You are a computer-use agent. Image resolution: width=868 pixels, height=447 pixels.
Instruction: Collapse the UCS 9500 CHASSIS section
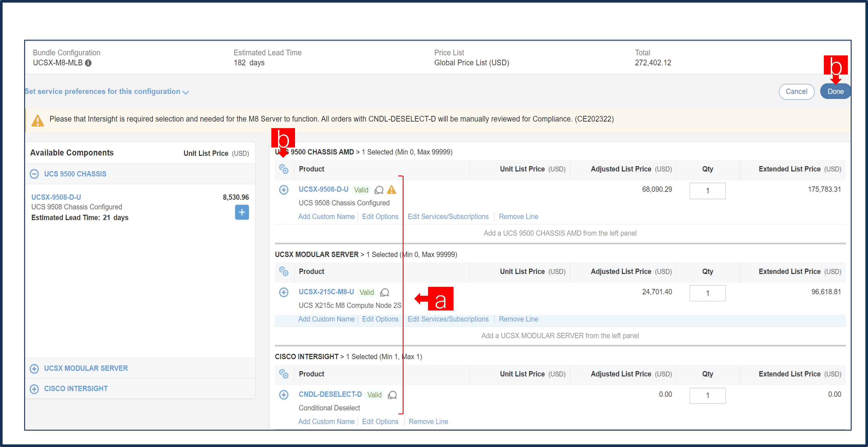[34, 174]
